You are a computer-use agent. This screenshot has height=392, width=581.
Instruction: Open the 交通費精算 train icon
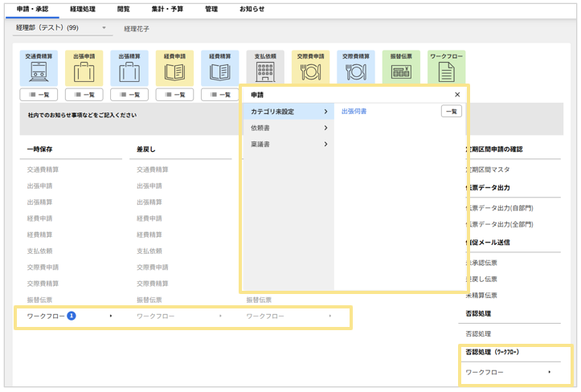(39, 69)
